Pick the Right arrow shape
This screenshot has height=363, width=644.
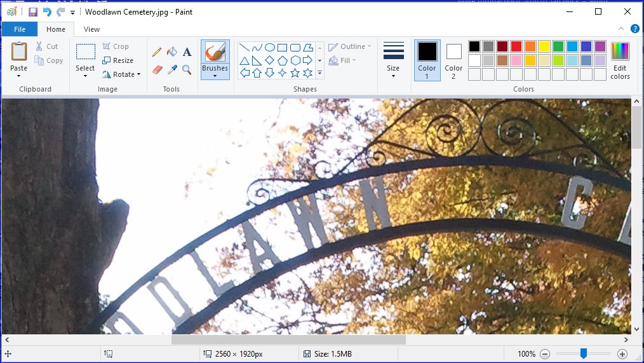pos(307,61)
